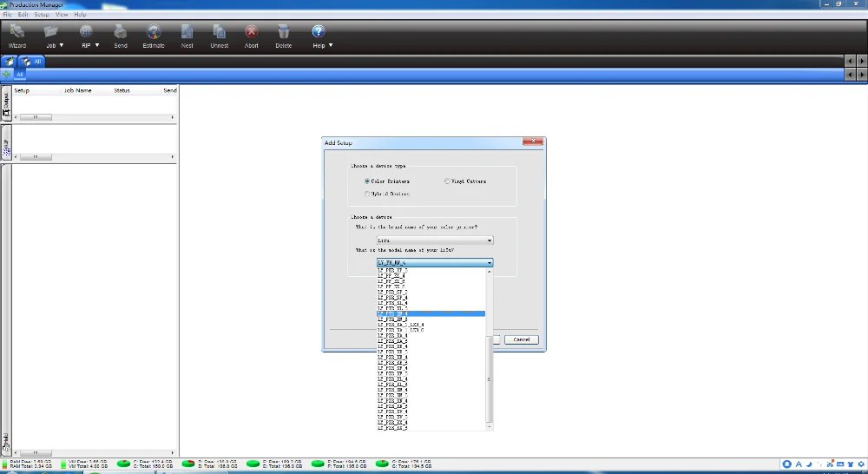Open the View menu
Image resolution: width=868 pixels, height=474 pixels.
click(62, 15)
